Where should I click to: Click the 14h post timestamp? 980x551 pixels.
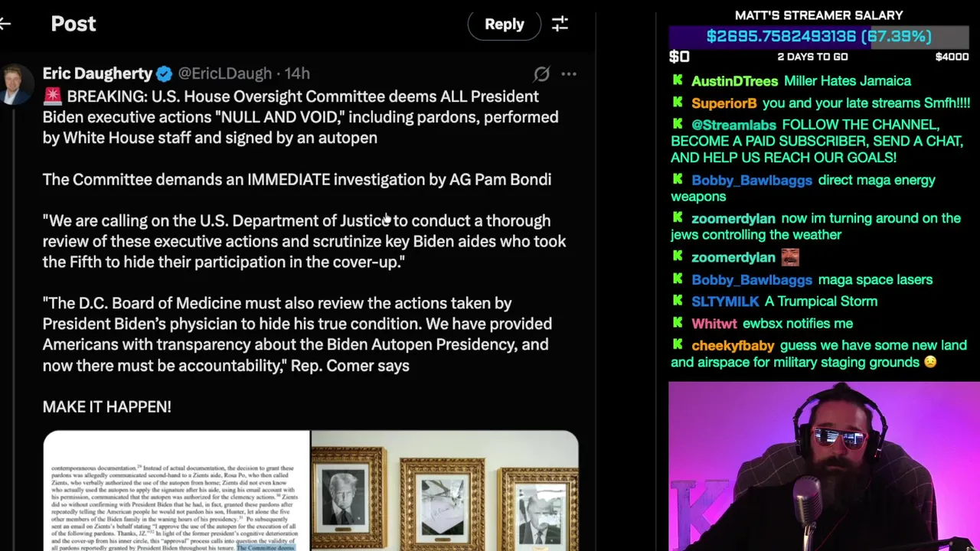[297, 73]
